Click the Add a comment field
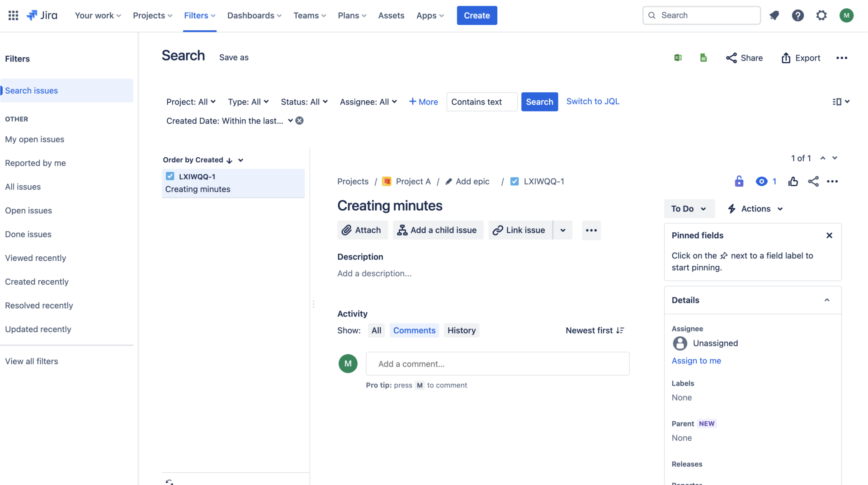The width and height of the screenshot is (868, 485). click(497, 364)
